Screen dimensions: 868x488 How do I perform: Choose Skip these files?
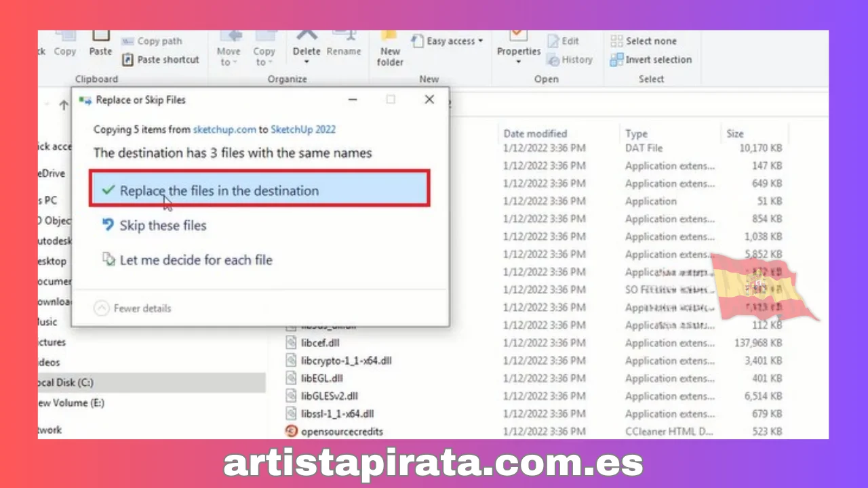pos(163,226)
